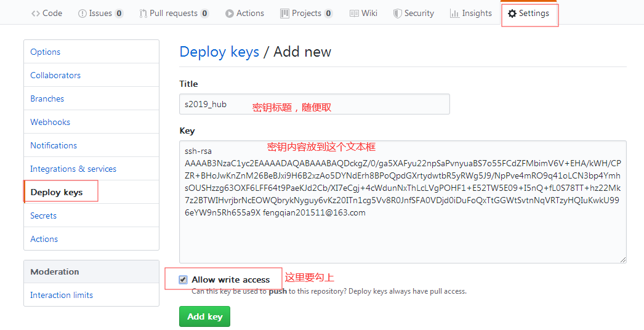Open Integrations & services settings
The image size is (644, 330).
coord(91,169)
